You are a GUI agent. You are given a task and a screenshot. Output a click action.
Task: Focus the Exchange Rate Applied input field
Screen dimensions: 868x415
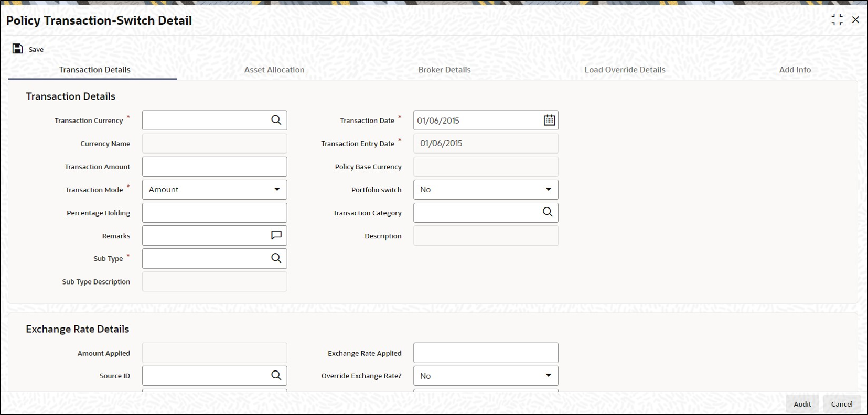click(x=486, y=353)
